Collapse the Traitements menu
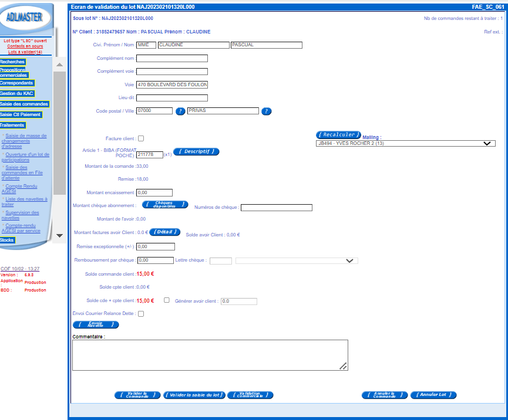 (12, 125)
